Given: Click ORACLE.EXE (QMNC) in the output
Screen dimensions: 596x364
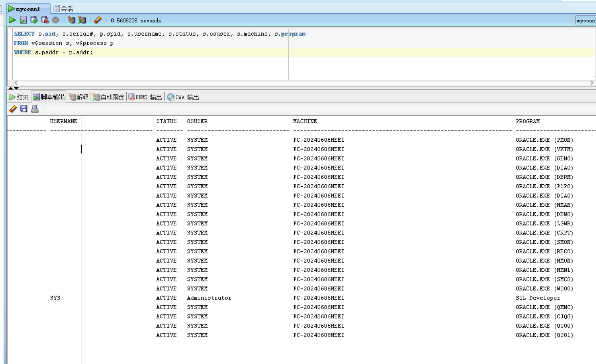Looking at the screenshot, I should pos(544,307).
